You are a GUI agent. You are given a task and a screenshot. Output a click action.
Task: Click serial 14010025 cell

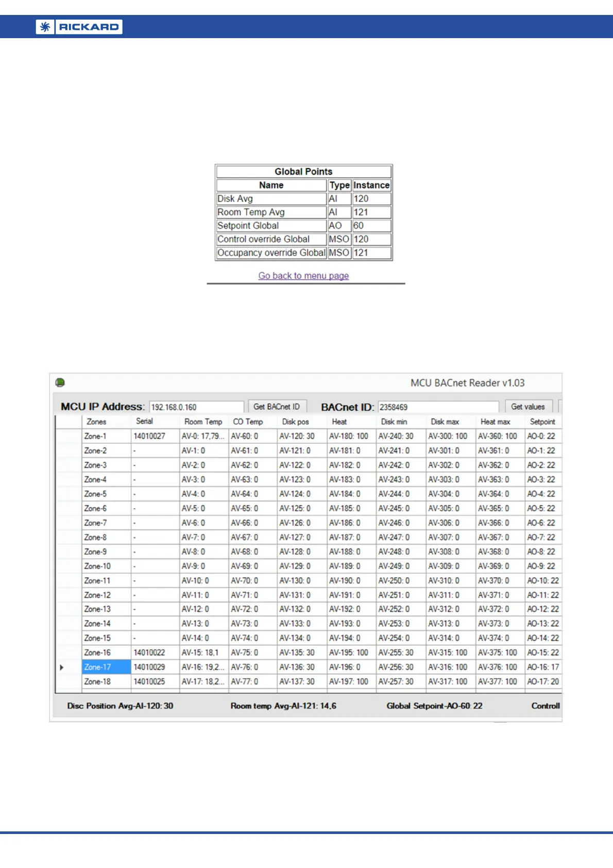[x=155, y=681]
